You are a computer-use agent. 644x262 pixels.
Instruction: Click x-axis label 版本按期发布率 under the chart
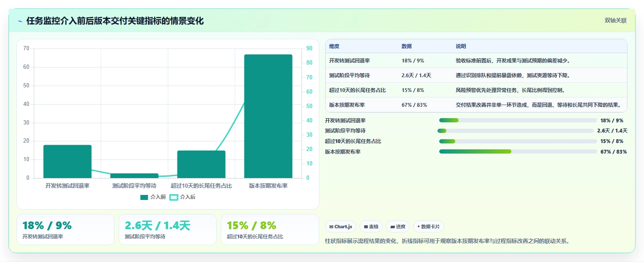268,186
